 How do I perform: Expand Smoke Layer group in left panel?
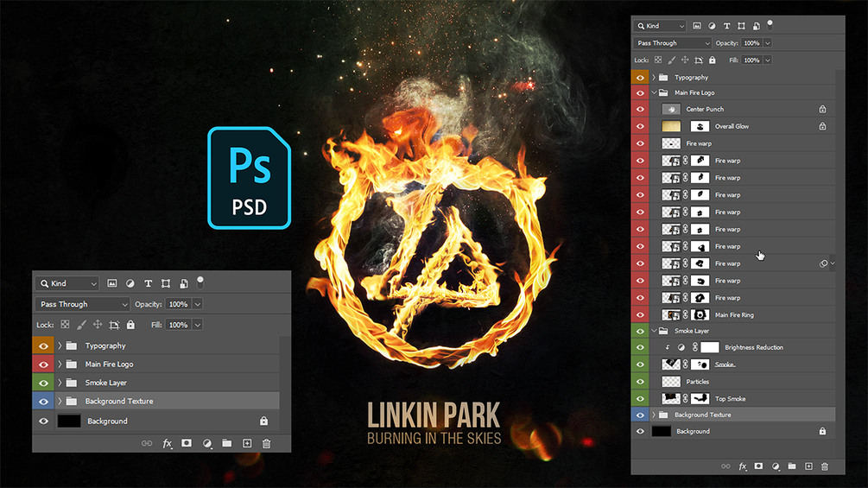tap(60, 383)
